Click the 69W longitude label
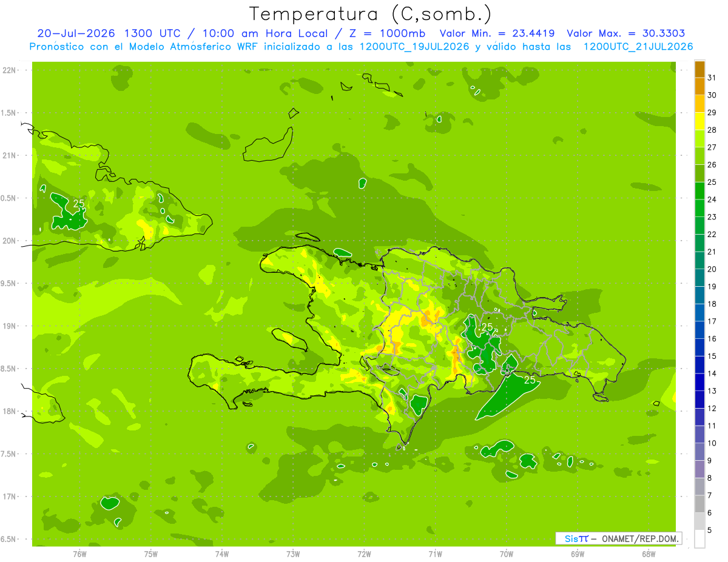This screenshot has width=728, height=562. click(x=578, y=554)
